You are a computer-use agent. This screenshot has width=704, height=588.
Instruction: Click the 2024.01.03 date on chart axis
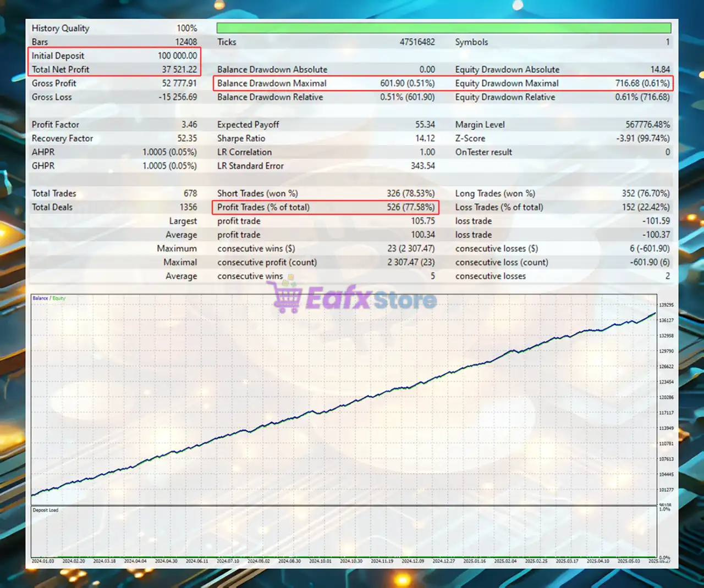[x=43, y=561]
